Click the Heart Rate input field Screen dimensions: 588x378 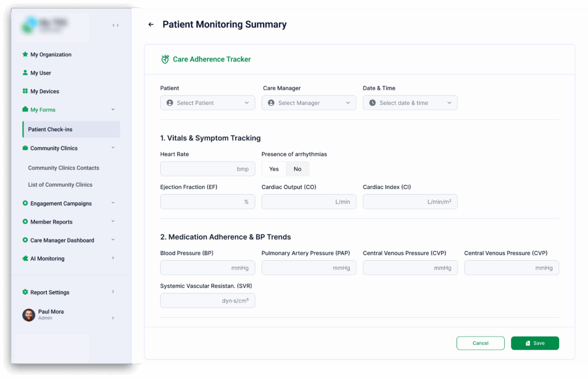[x=207, y=169]
